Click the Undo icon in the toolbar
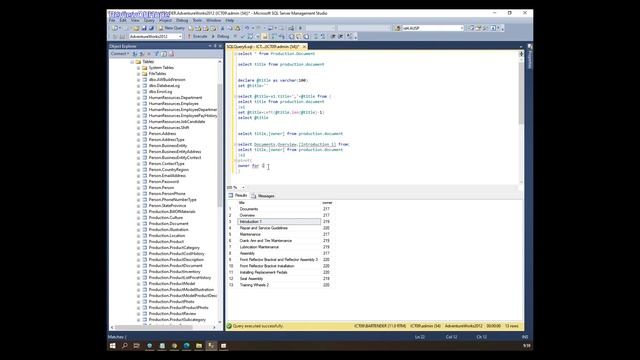The image size is (640, 360). 247,28
